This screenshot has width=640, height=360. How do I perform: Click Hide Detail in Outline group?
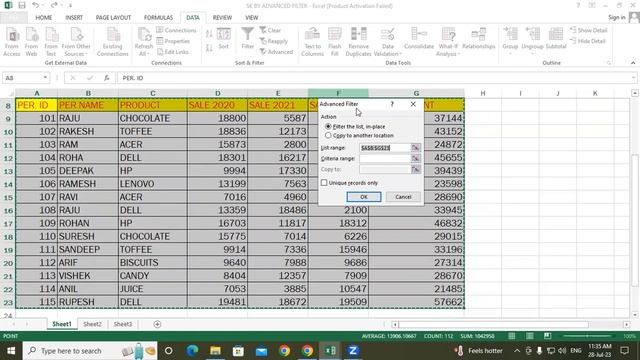(x=588, y=41)
